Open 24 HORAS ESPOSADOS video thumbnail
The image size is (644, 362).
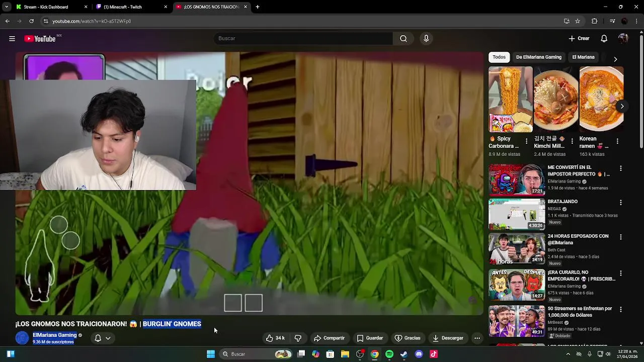[517, 248]
